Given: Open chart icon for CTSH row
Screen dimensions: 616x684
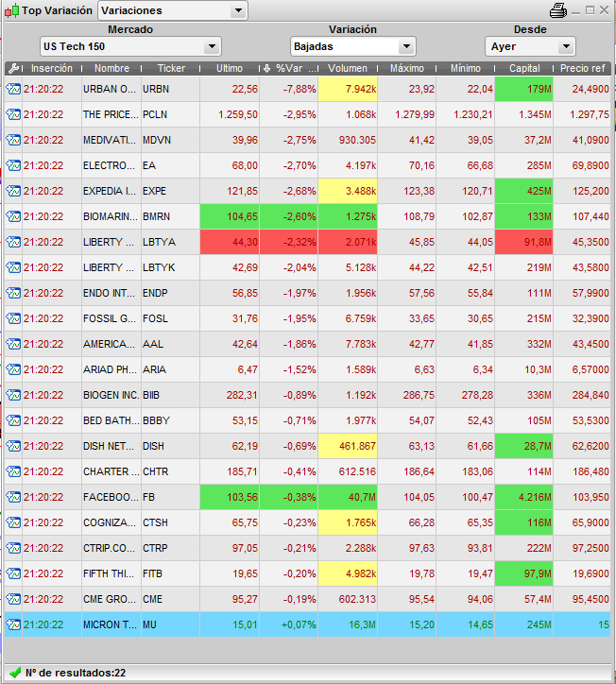Looking at the screenshot, I should [13, 523].
